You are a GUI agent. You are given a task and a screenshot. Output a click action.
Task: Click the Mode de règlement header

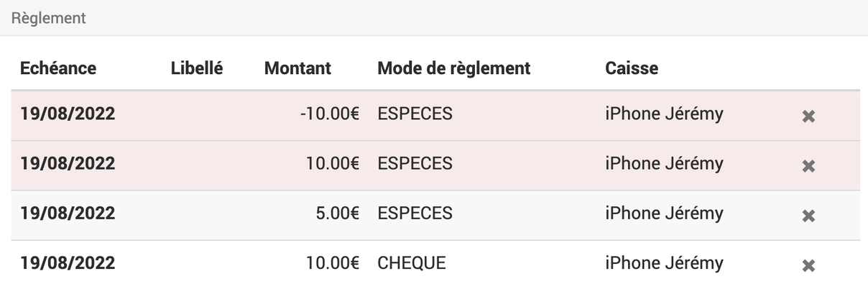pyautogui.click(x=454, y=68)
